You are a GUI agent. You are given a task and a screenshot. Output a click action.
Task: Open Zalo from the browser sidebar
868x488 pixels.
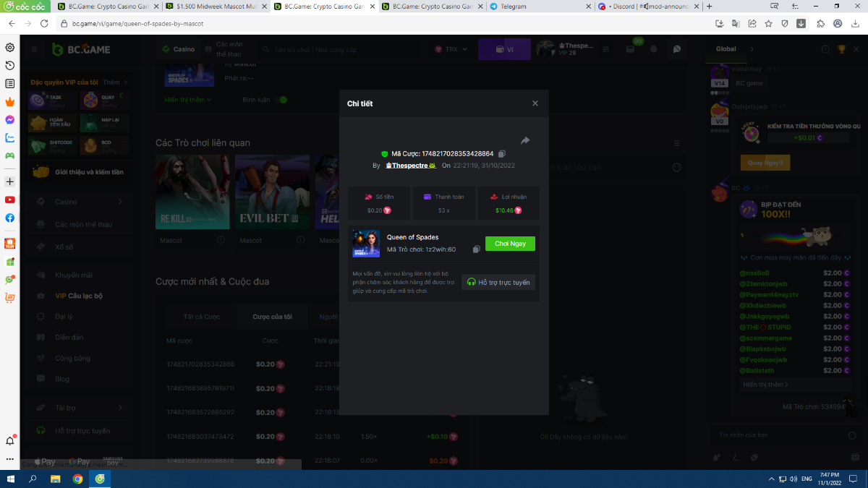click(10, 137)
